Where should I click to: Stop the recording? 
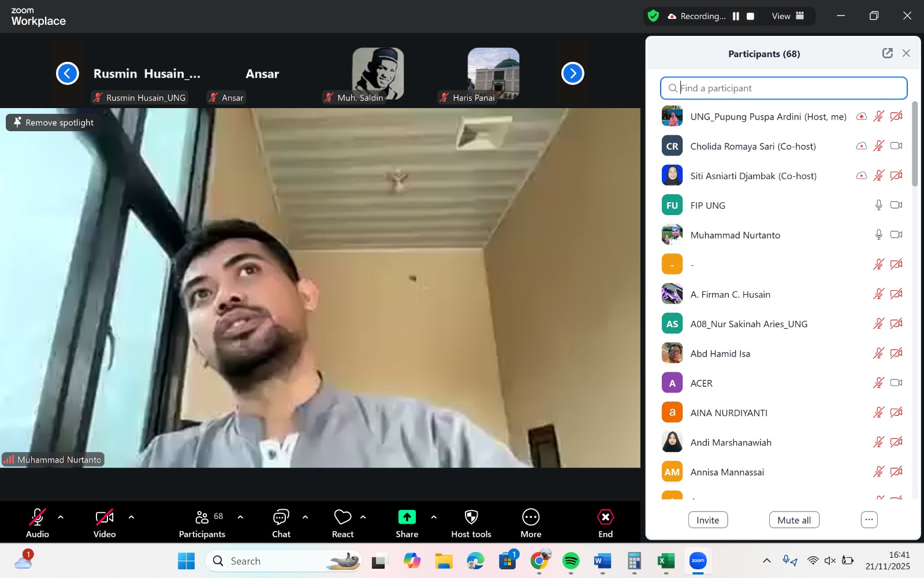tap(750, 16)
